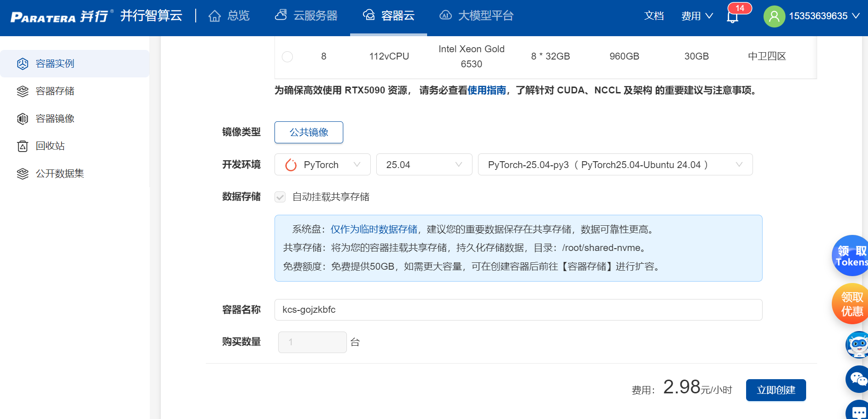Viewport: 868px width, 419px height.
Task: Click the 云服务器 cloud server icon
Action: [x=281, y=15]
